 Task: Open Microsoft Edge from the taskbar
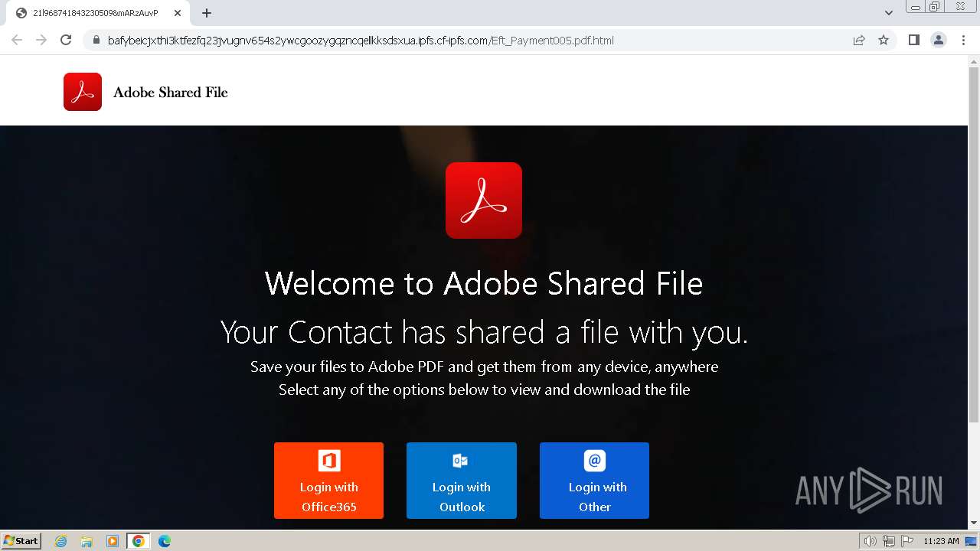[x=165, y=541]
